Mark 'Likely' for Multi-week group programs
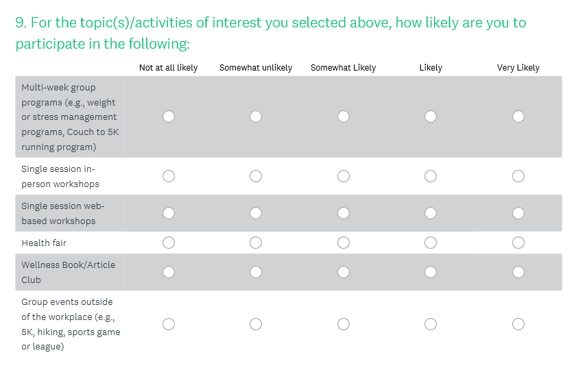The height and width of the screenshot is (392, 576). pyautogui.click(x=431, y=117)
